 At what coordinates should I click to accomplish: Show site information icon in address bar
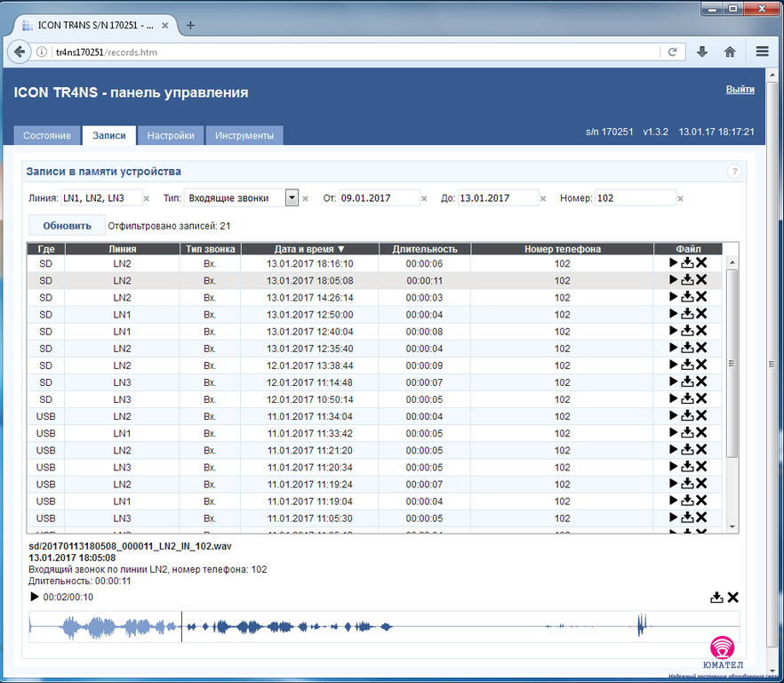coord(42,52)
